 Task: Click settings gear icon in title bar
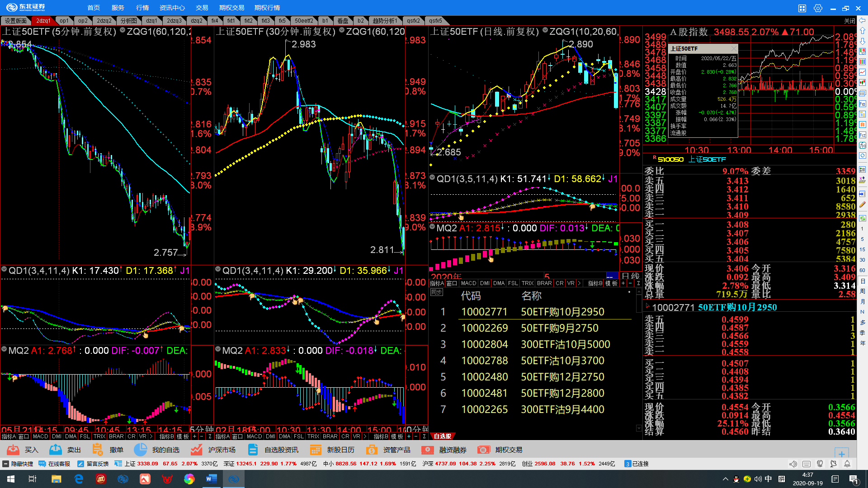tap(818, 8)
